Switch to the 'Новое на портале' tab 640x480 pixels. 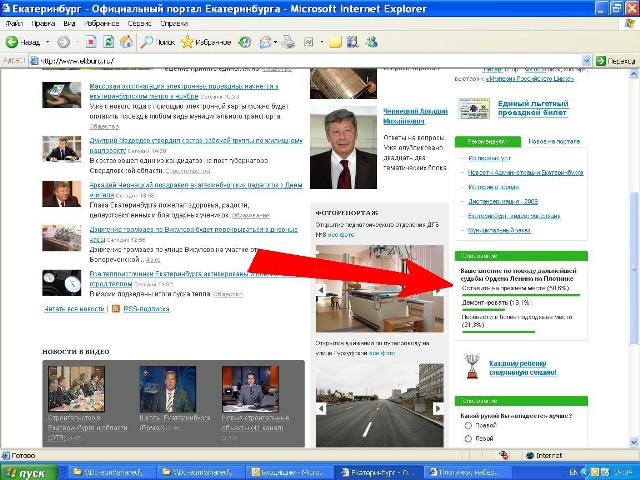(x=554, y=142)
